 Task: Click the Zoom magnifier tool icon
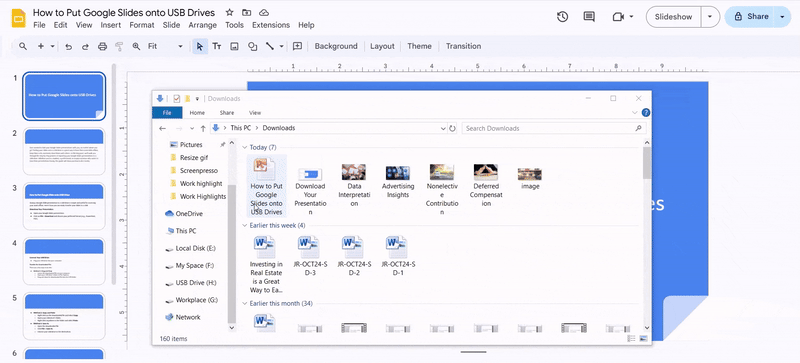click(136, 46)
